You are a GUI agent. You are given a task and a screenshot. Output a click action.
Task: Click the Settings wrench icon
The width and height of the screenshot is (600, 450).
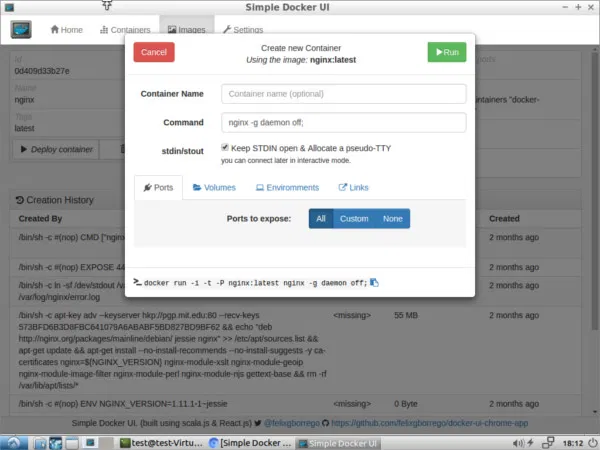coord(227,29)
